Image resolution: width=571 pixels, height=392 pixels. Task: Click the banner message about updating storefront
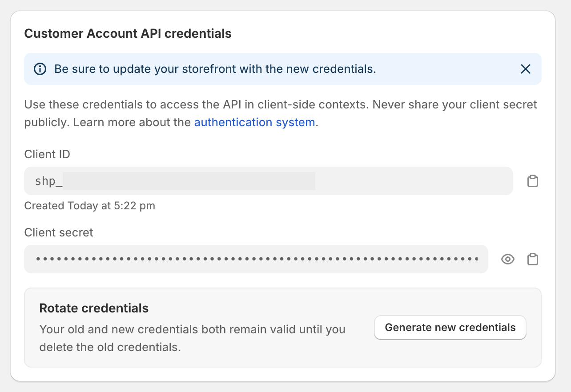[x=215, y=69]
